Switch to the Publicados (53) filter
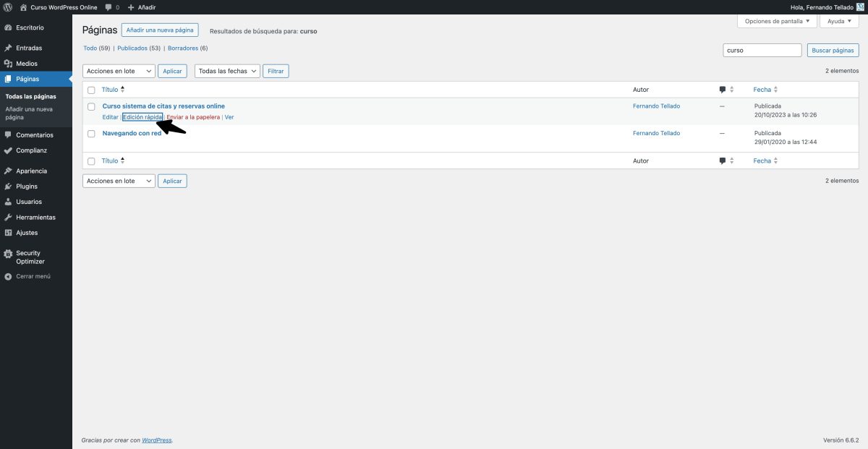The width and height of the screenshot is (868, 449). (133, 48)
